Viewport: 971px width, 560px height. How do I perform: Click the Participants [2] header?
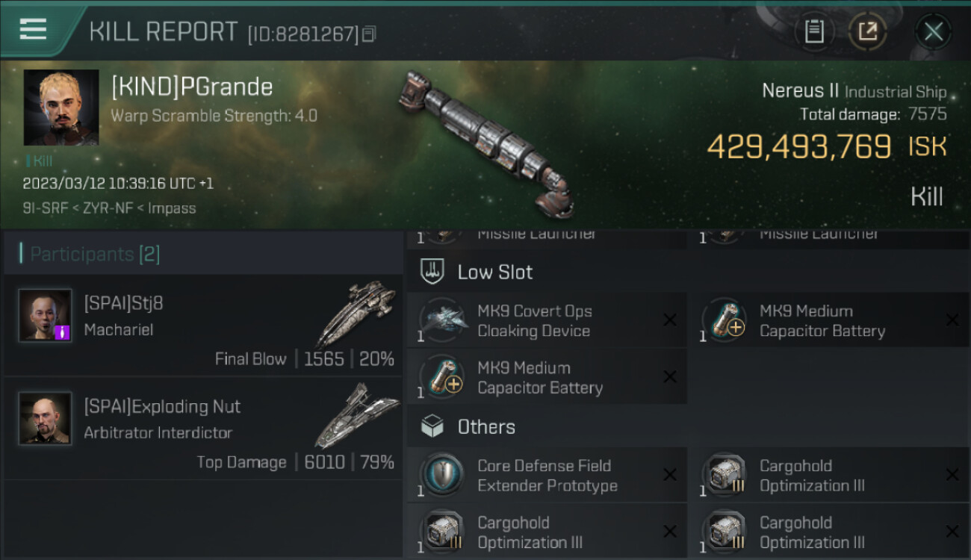[x=94, y=254]
